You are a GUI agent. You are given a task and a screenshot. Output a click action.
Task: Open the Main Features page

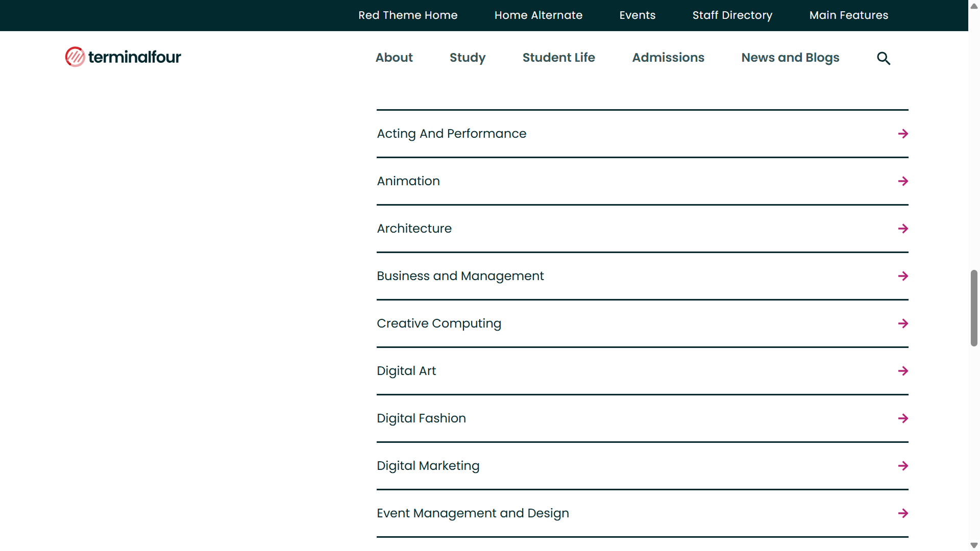tap(849, 15)
